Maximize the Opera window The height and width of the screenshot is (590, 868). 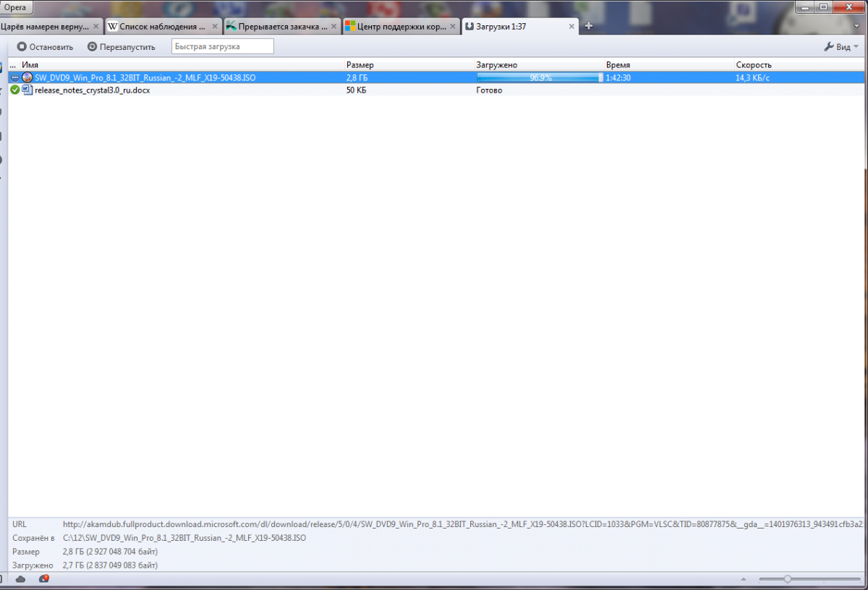tap(824, 7)
